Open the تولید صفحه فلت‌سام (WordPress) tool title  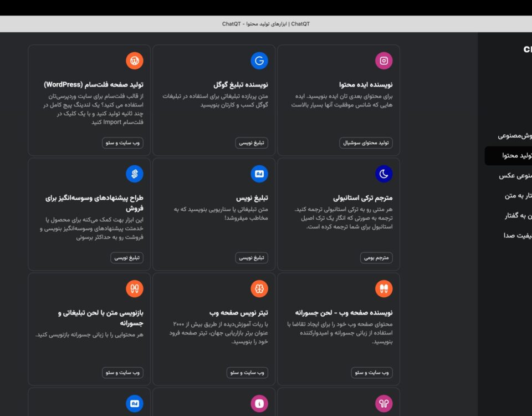[94, 84]
